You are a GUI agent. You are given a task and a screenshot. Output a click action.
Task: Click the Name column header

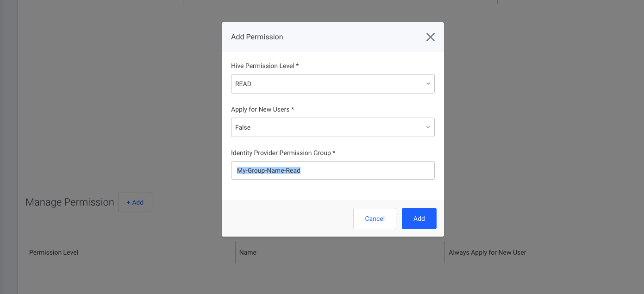click(x=248, y=252)
